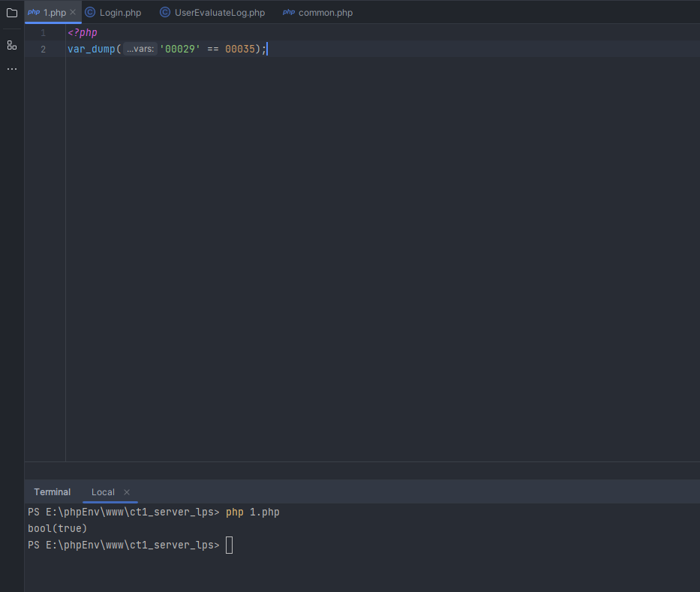Click the gutter next to line 1
Screen dimensions: 700x592
(43, 32)
